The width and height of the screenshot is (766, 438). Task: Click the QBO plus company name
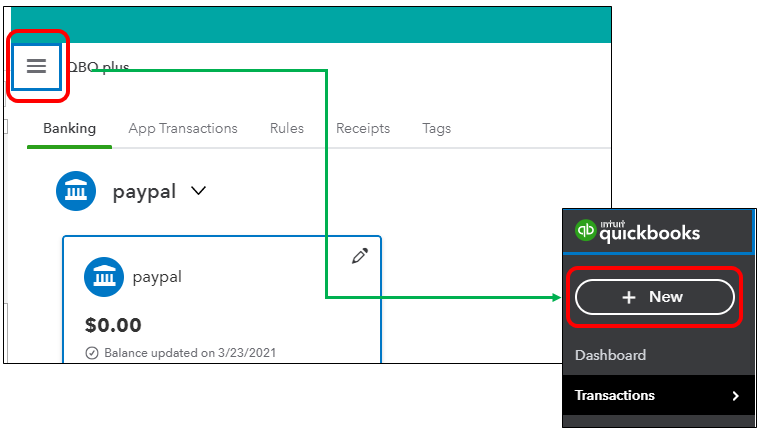98,67
